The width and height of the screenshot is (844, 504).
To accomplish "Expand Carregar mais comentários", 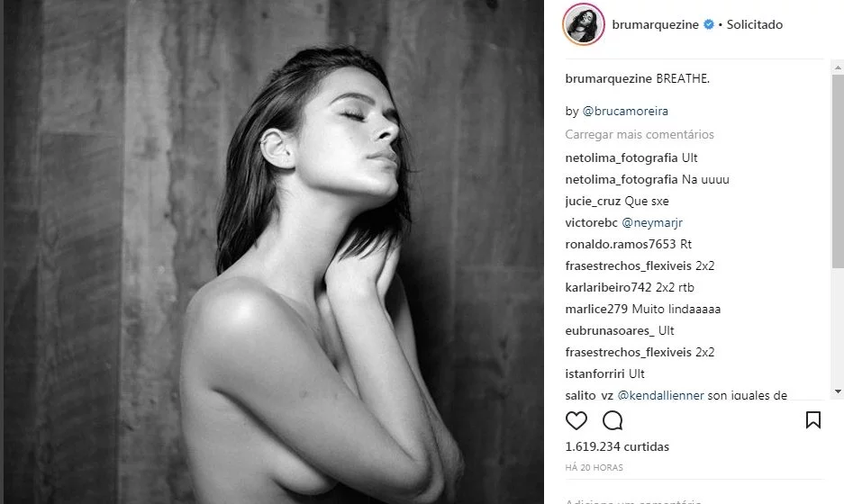I will click(640, 134).
